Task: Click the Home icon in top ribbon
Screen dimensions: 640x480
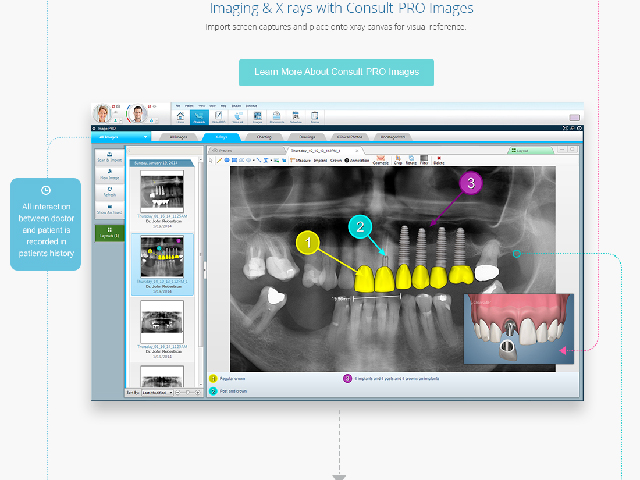Action: click(180, 116)
